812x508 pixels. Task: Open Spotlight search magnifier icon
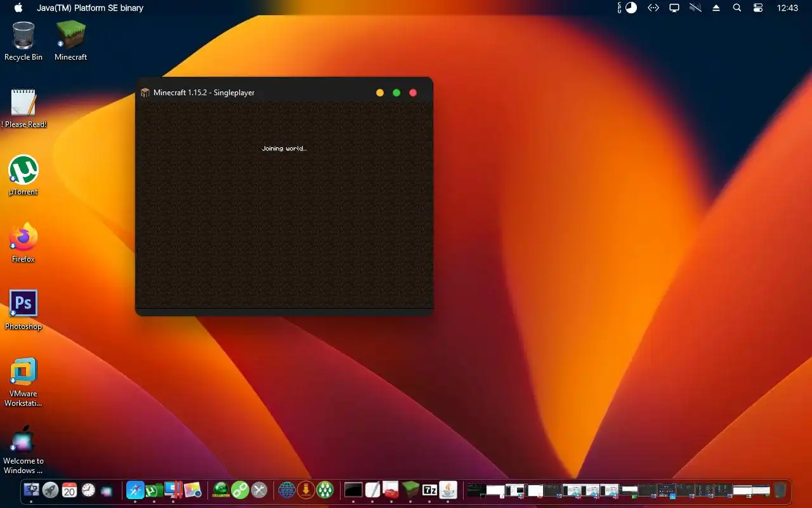[737, 8]
